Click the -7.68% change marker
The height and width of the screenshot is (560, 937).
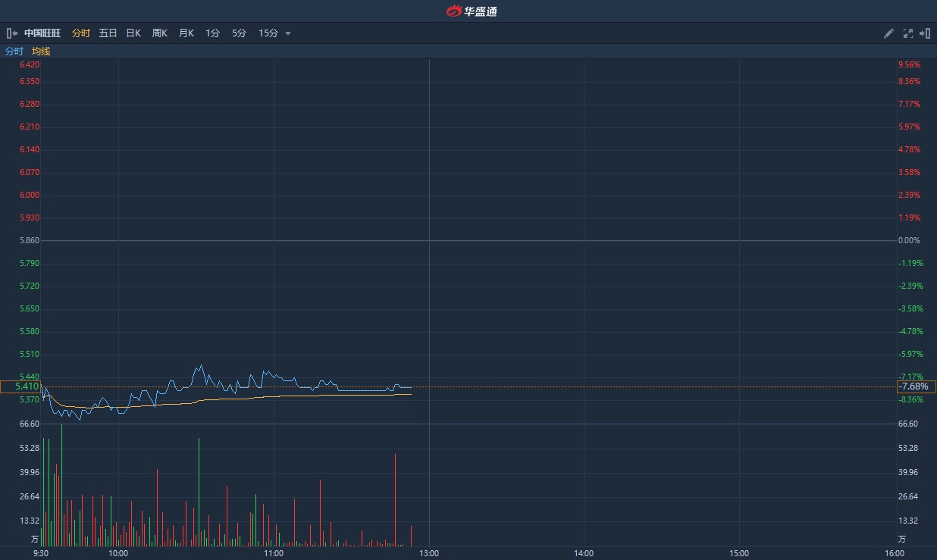(915, 386)
